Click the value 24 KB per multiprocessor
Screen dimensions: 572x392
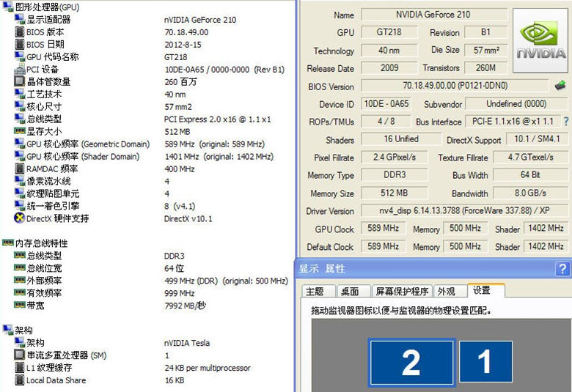pyautogui.click(x=208, y=368)
